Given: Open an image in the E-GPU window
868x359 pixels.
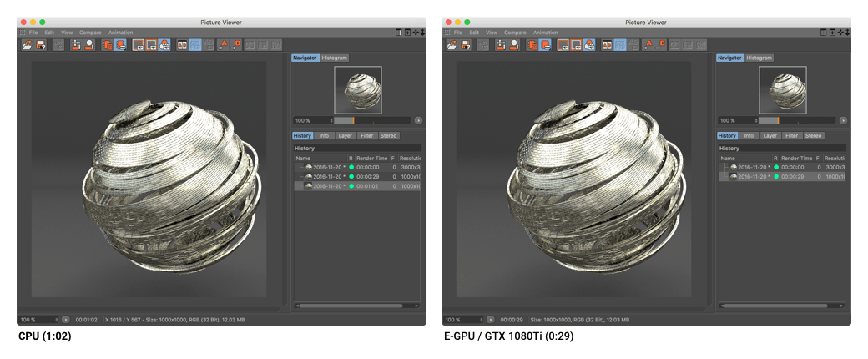Looking at the screenshot, I should click(452, 45).
